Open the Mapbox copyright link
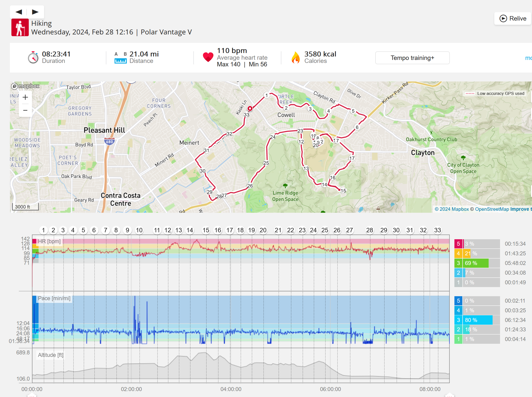This screenshot has width=532, height=397. (x=452, y=209)
